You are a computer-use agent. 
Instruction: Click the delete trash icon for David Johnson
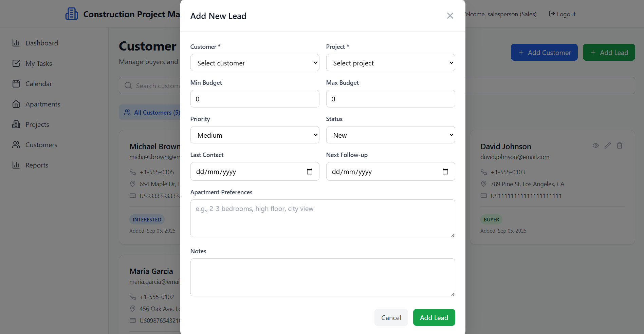coord(620,145)
